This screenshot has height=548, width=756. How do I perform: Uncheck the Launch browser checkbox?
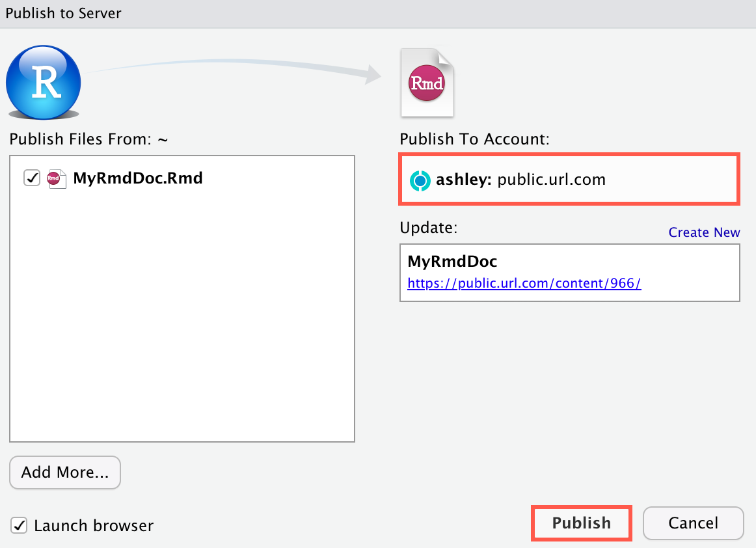point(19,525)
